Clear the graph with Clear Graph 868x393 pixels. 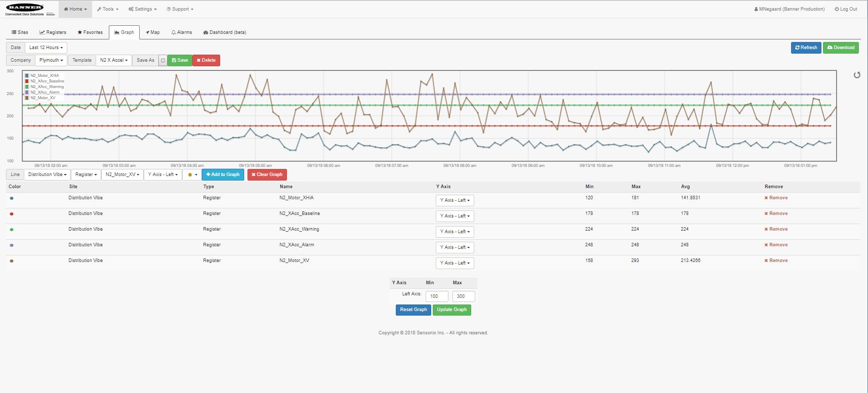pos(267,174)
